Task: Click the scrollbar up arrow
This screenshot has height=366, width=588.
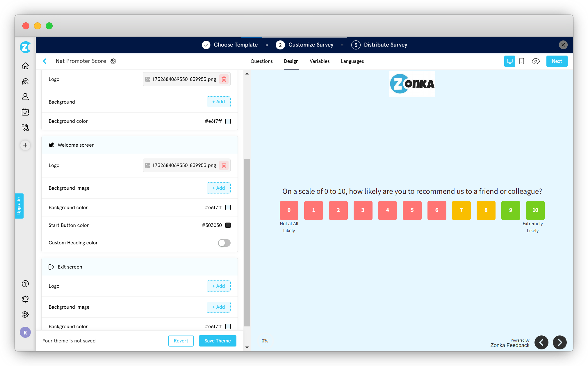Action: [x=247, y=74]
